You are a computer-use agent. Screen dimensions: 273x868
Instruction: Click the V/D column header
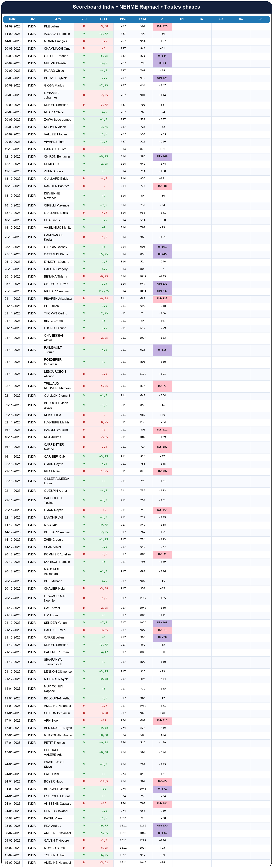pyautogui.click(x=84, y=19)
